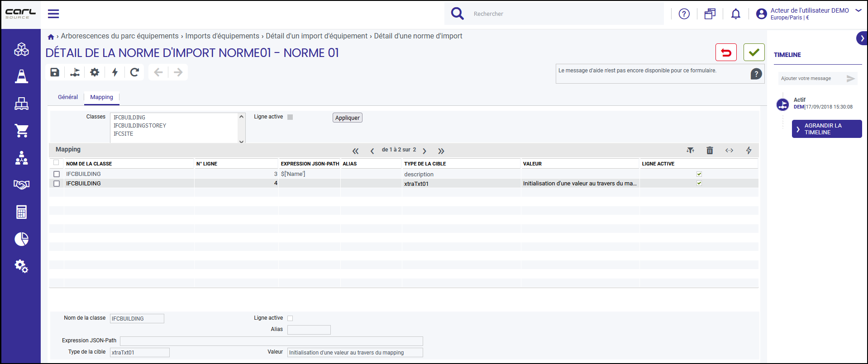Screen dimensions: 868x364
Task: Toggle Ligne active for xtraTxt01 row
Action: (699, 183)
